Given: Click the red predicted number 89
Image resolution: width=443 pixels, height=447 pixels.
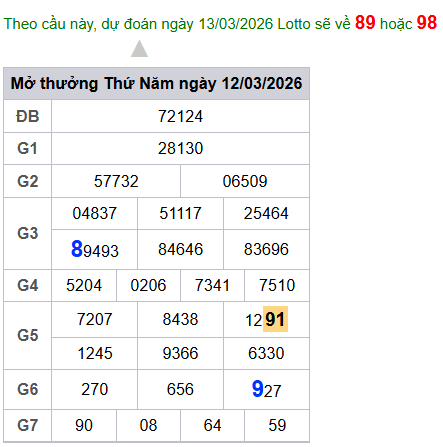Looking at the screenshot, I should [x=365, y=23].
